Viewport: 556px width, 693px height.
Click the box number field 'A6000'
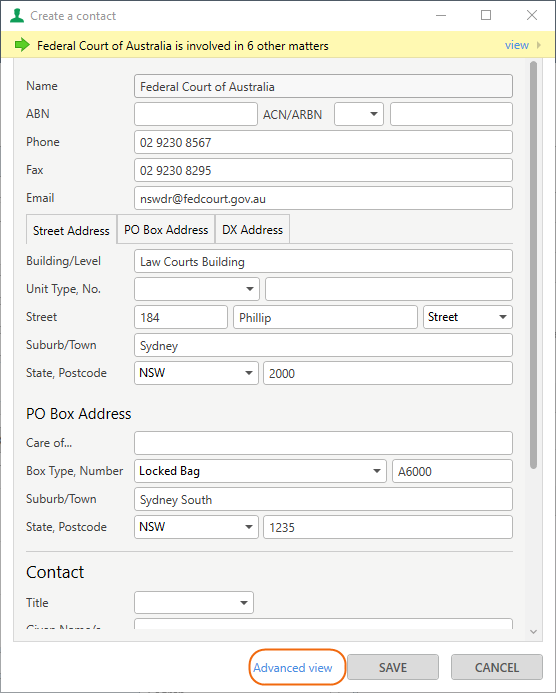pyautogui.click(x=453, y=471)
